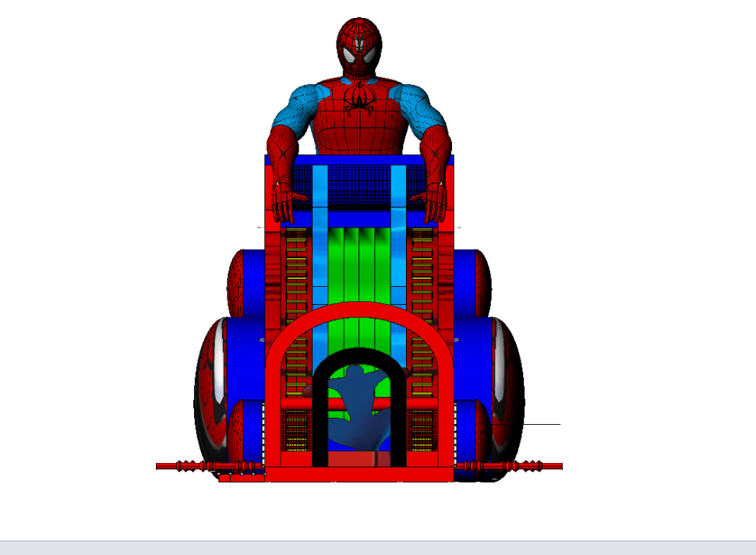Viewport: 756px width, 555px height.
Task: Select the red horizontal pole on left
Action: click(x=187, y=466)
